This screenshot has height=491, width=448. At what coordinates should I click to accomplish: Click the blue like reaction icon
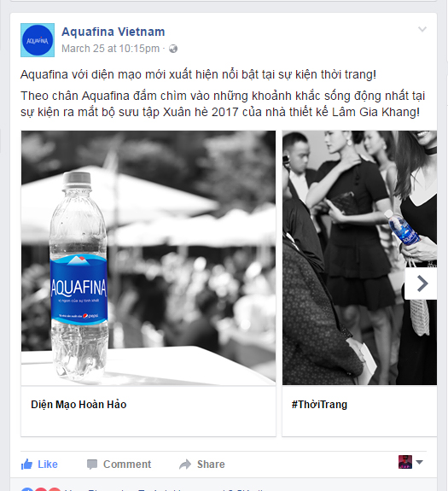27,489
